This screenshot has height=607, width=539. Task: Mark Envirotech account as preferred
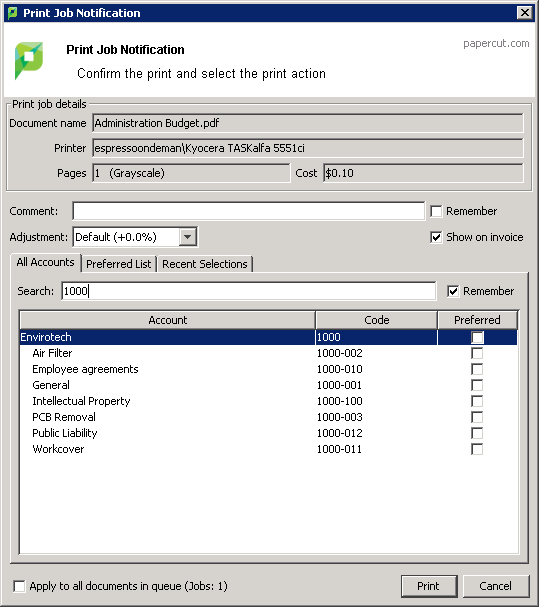point(477,337)
